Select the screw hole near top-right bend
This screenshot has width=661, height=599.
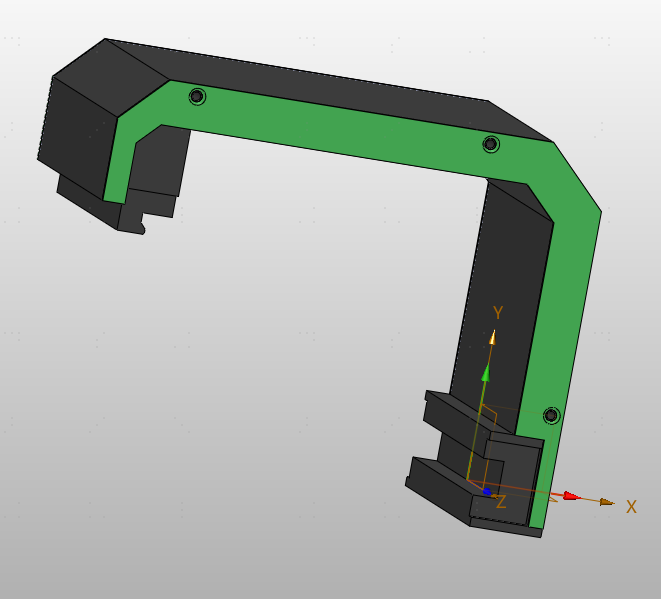(x=490, y=144)
